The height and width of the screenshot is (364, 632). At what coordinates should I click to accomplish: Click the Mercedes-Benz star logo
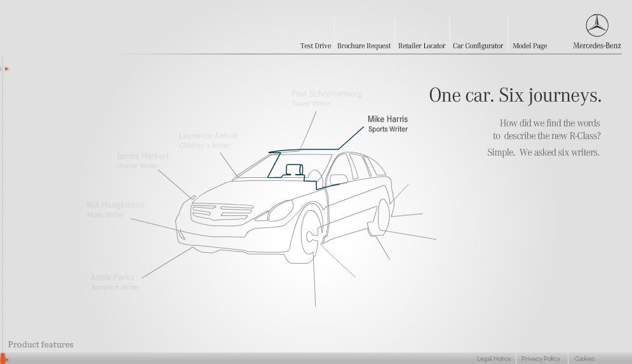tap(597, 25)
